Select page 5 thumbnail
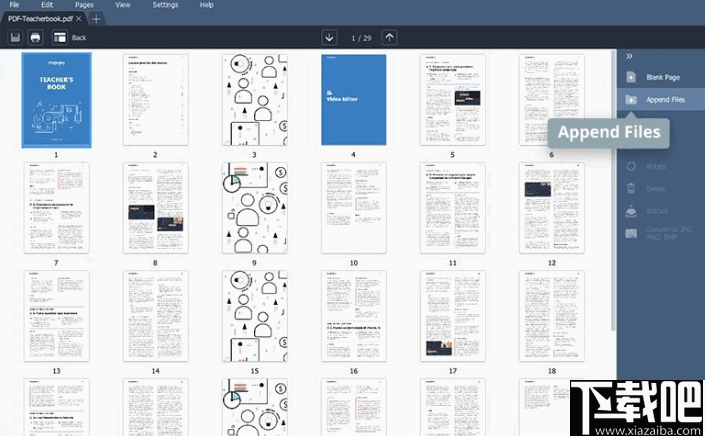This screenshot has width=705, height=436. coord(453,100)
